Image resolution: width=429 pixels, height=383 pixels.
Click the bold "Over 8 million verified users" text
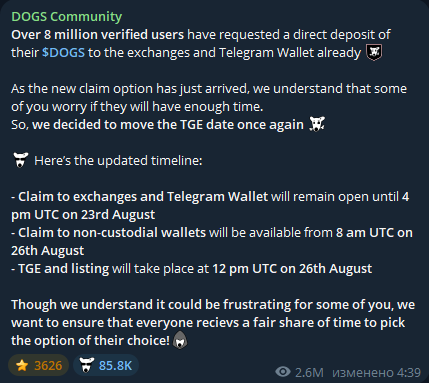coord(97,35)
